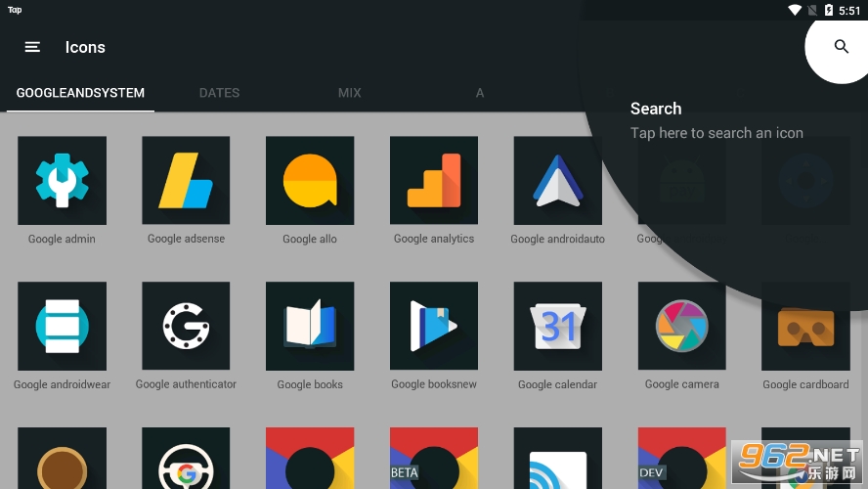Pick the Google booksnew icon
This screenshot has height=489, width=868.
(434, 327)
